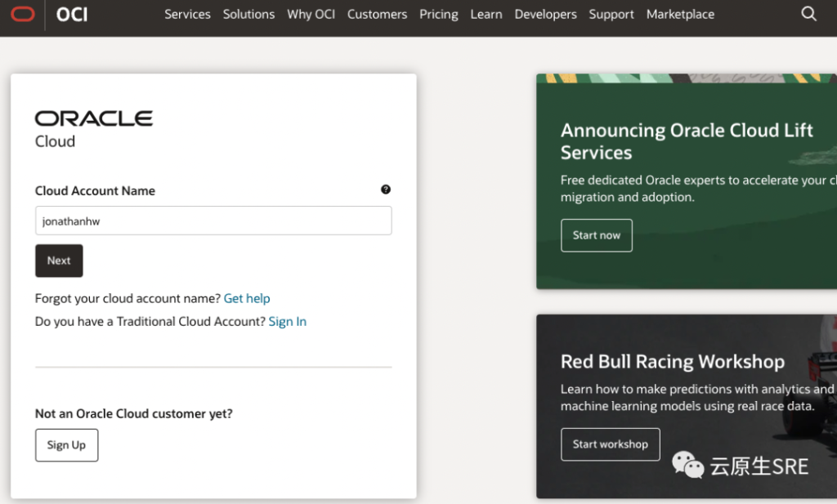Go to the Customers menu item
The width and height of the screenshot is (837, 504).
[378, 15]
